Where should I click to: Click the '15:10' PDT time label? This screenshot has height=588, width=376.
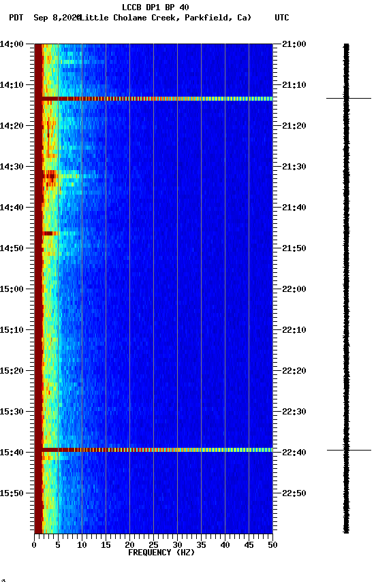12,330
